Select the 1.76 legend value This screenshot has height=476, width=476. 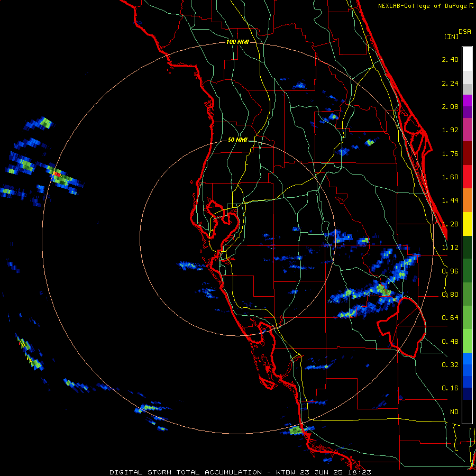(x=450, y=154)
